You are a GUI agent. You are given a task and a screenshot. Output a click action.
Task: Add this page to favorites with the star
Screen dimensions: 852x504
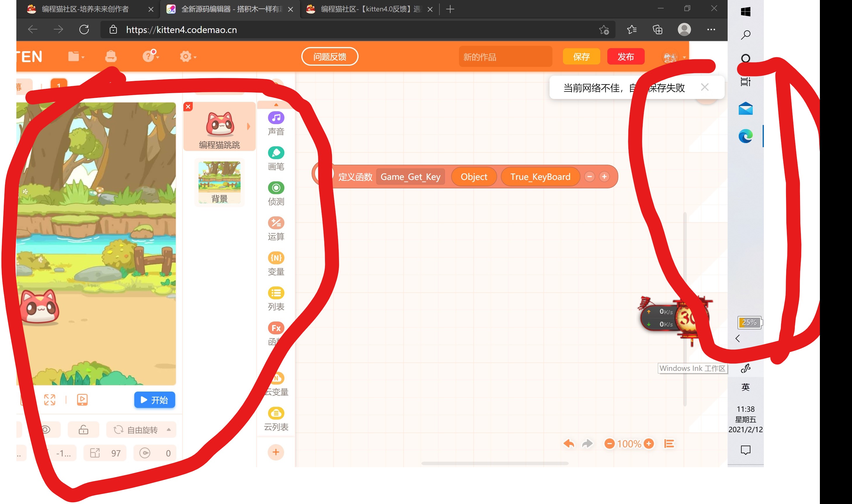click(604, 30)
